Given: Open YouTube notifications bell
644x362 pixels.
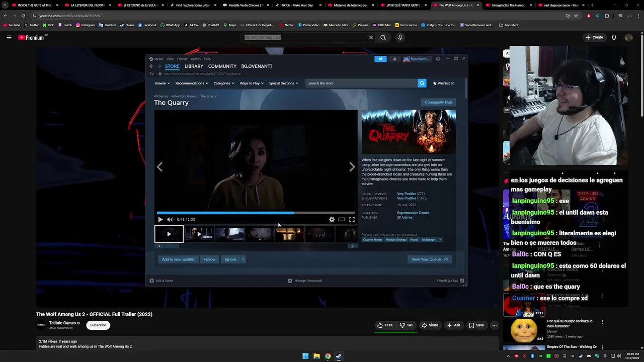Looking at the screenshot, I should click(614, 37).
